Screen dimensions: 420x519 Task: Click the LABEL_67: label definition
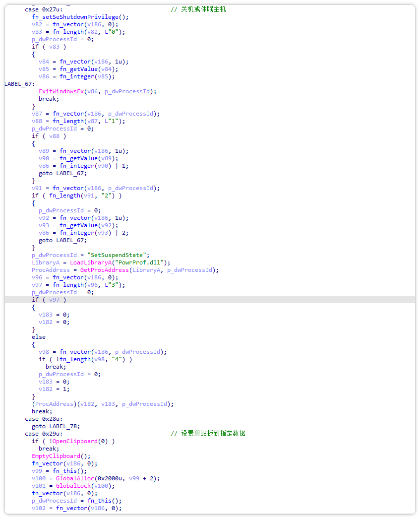[x=20, y=84]
